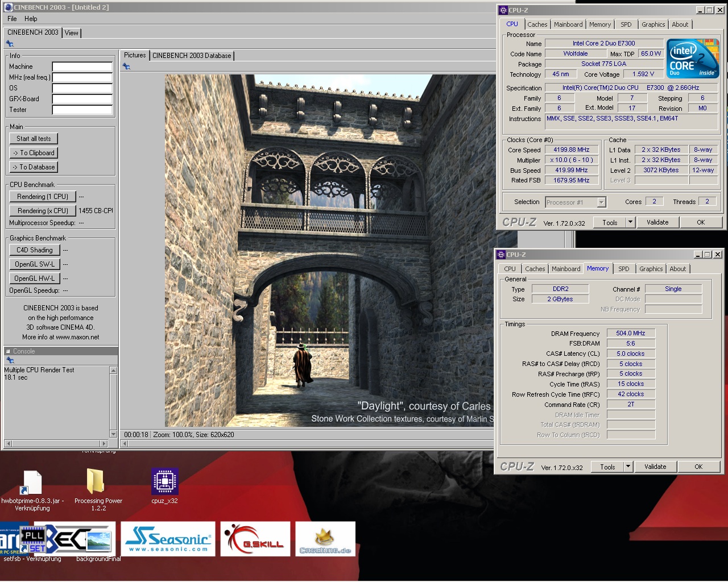Image resolution: width=728 pixels, height=582 pixels.
Task: Click the Cinebench window title bar icon
Action: click(8, 7)
